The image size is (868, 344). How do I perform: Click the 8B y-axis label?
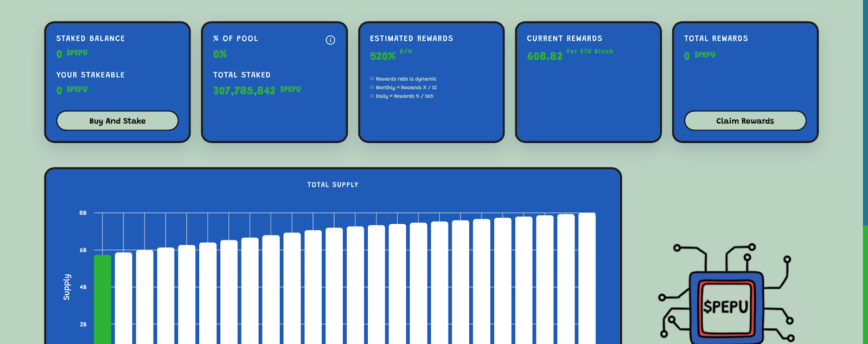(x=83, y=213)
